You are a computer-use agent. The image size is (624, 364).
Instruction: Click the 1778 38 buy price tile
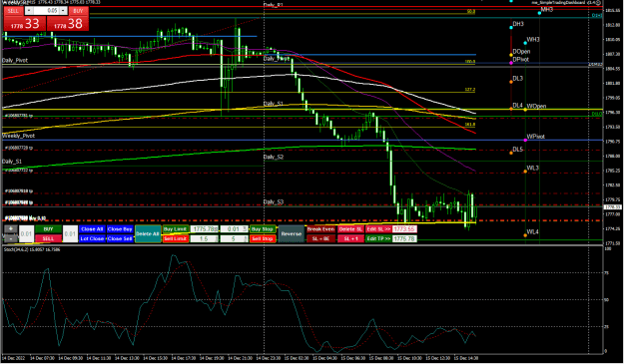click(68, 24)
